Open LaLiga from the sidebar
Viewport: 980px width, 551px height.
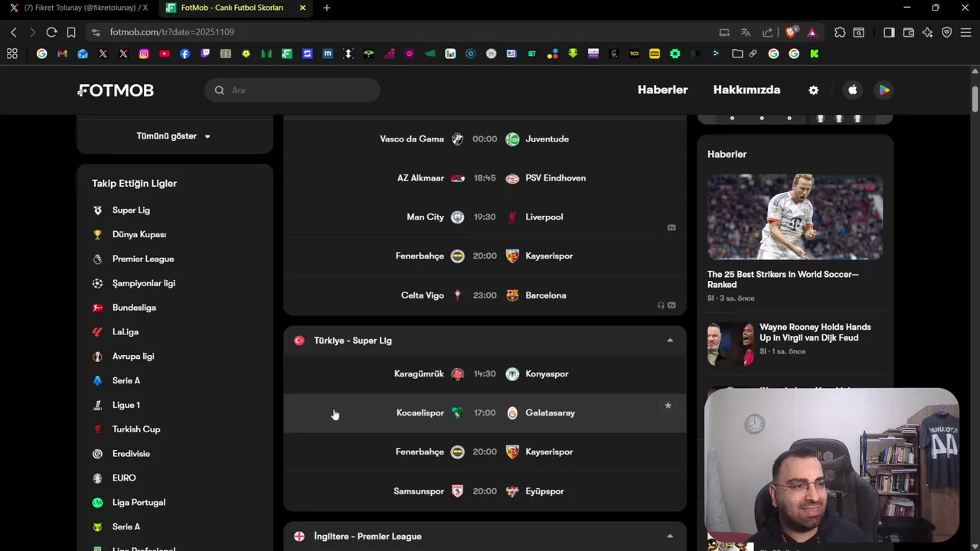click(126, 332)
